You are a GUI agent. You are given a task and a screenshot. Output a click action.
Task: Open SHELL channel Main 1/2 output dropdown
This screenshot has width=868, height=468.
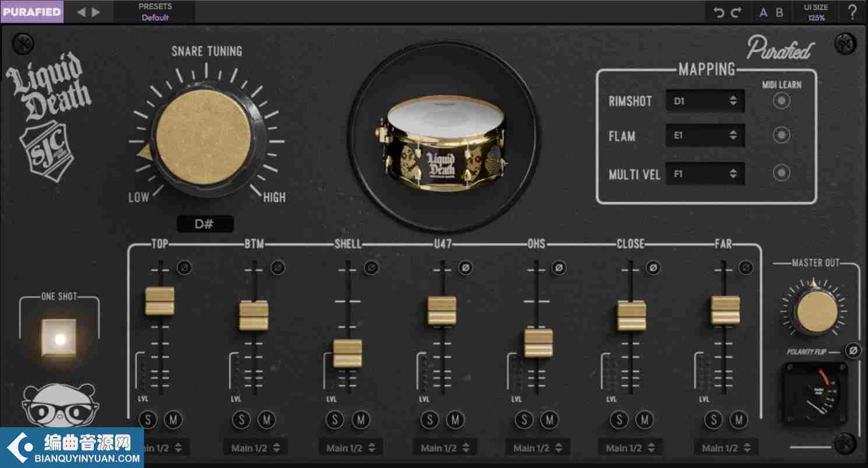point(350,448)
